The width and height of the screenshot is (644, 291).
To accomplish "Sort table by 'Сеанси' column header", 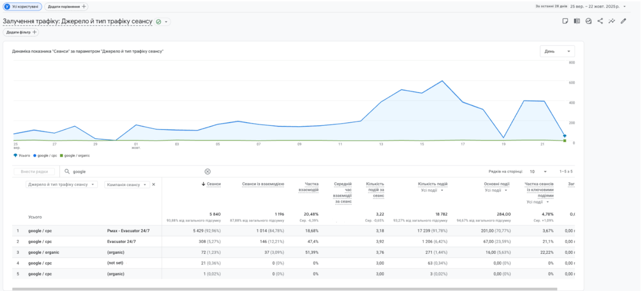I will pos(213,184).
